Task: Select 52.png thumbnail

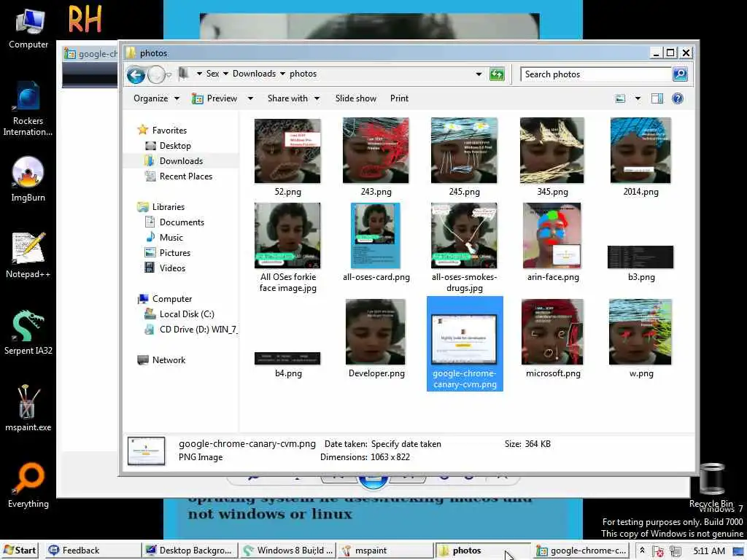Action: point(287,151)
